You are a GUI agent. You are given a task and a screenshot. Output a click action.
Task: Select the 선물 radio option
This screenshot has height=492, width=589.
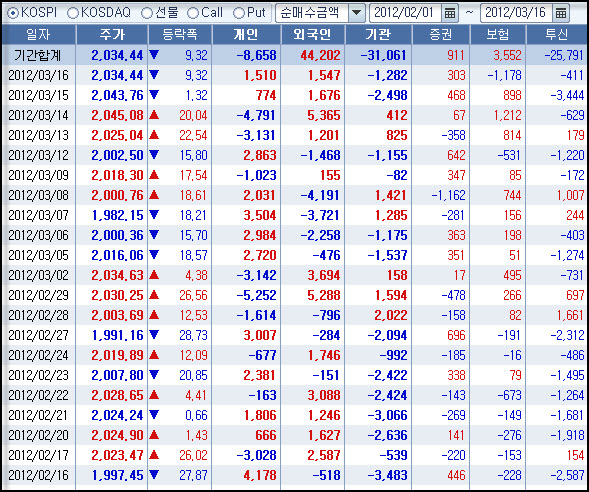147,13
